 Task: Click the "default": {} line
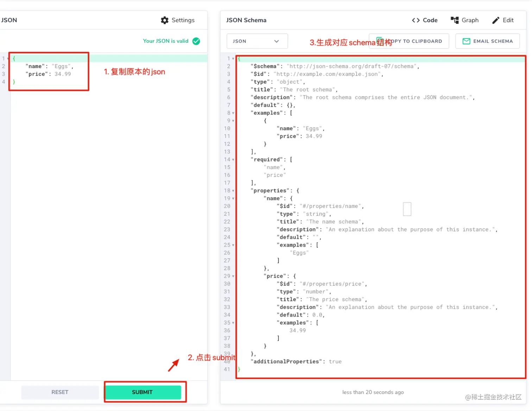coord(273,105)
